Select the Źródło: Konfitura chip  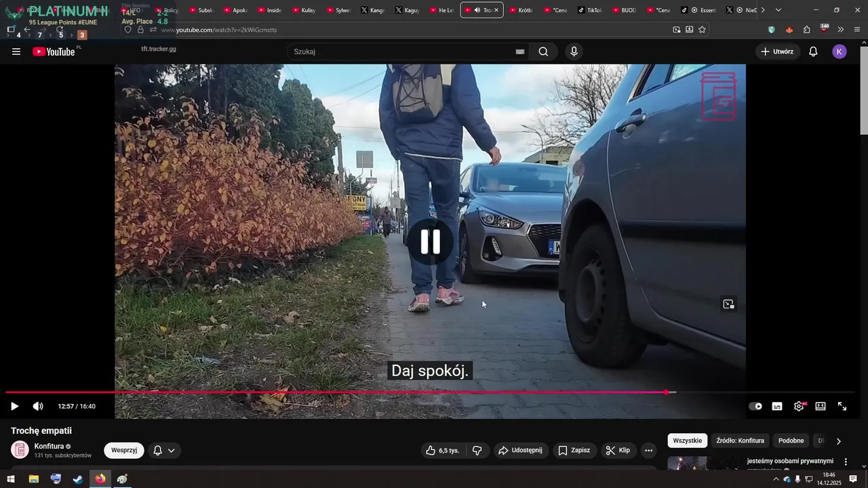click(x=740, y=441)
